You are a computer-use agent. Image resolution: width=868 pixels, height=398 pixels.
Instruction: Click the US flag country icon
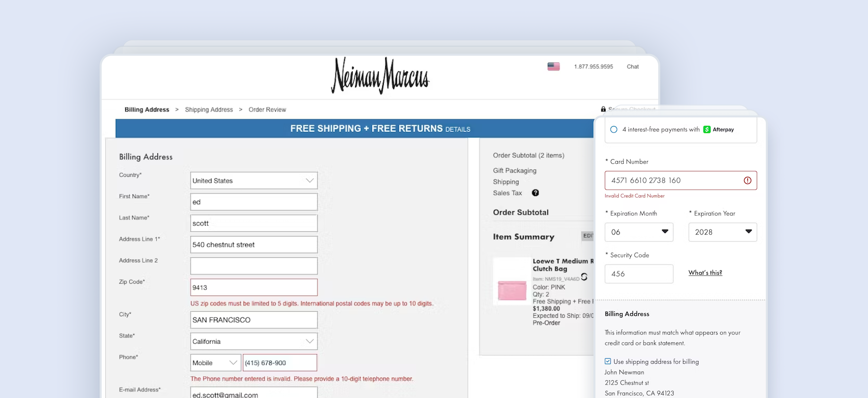tap(553, 66)
